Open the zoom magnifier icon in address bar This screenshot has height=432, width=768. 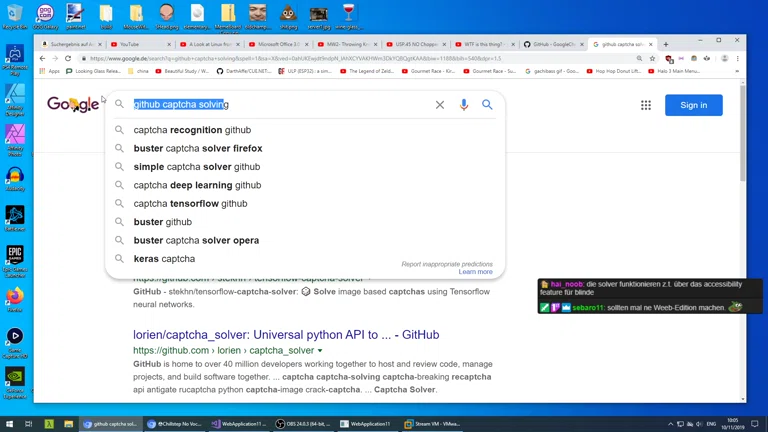639,58
